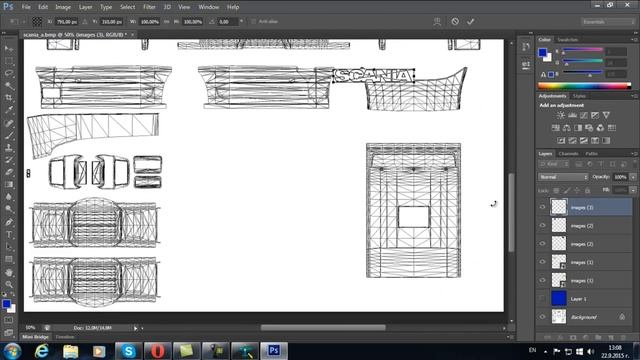Viewport: 640px width, 360px height.
Task: Select the Rectangular Marquee tool
Action: pyautogui.click(x=9, y=61)
